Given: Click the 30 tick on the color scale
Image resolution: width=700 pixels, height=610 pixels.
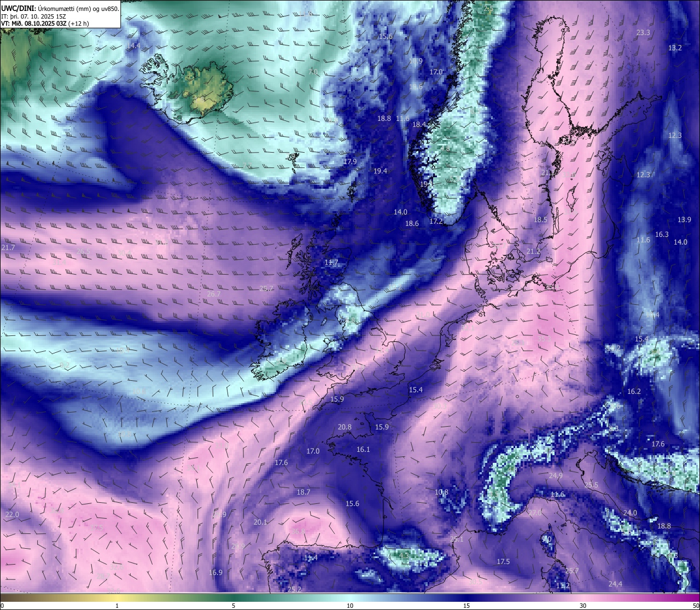Looking at the screenshot, I should (583, 606).
